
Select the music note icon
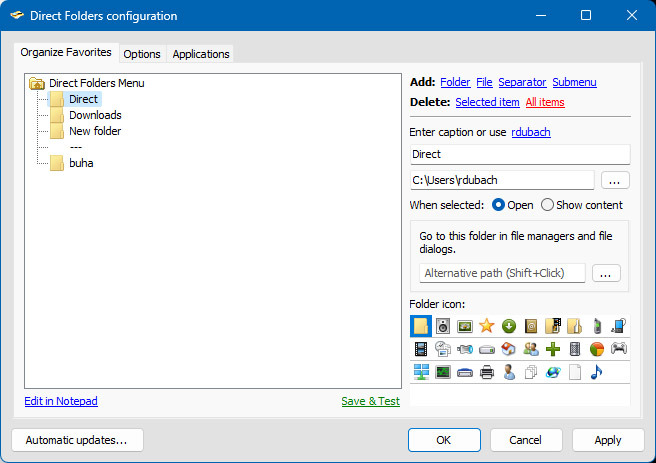click(597, 371)
